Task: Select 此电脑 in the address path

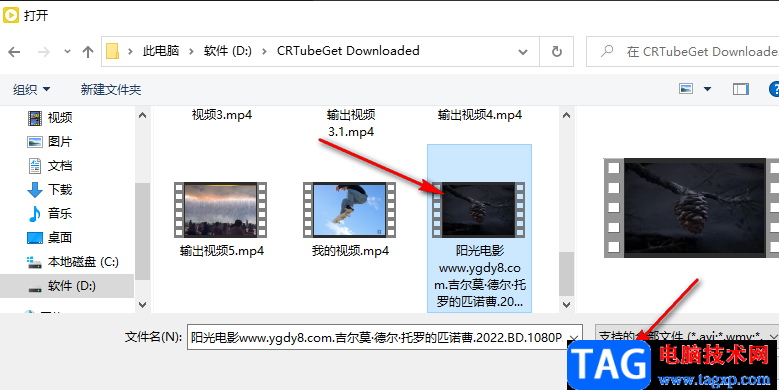Action: point(161,51)
